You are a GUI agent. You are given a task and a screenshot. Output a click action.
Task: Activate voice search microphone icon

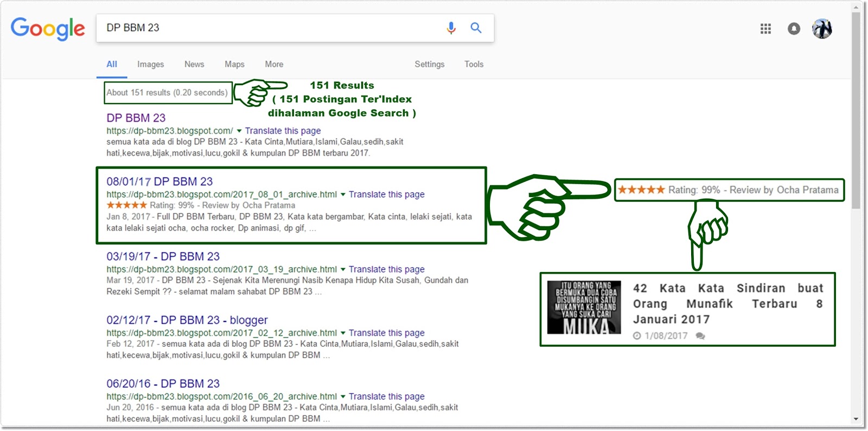[451, 28]
